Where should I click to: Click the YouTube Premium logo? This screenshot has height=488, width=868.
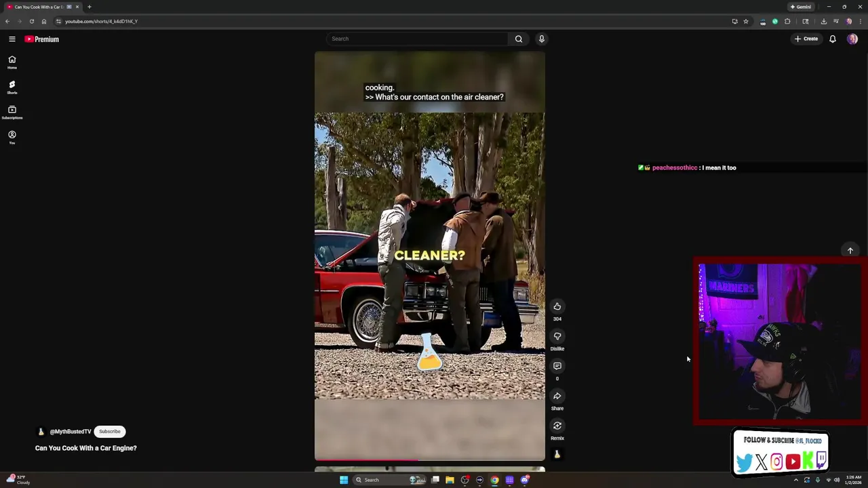tap(41, 39)
